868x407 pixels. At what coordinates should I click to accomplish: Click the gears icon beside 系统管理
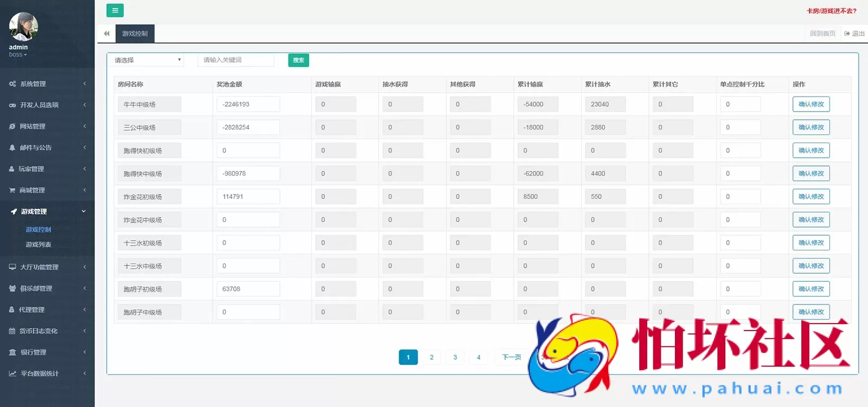(12, 84)
